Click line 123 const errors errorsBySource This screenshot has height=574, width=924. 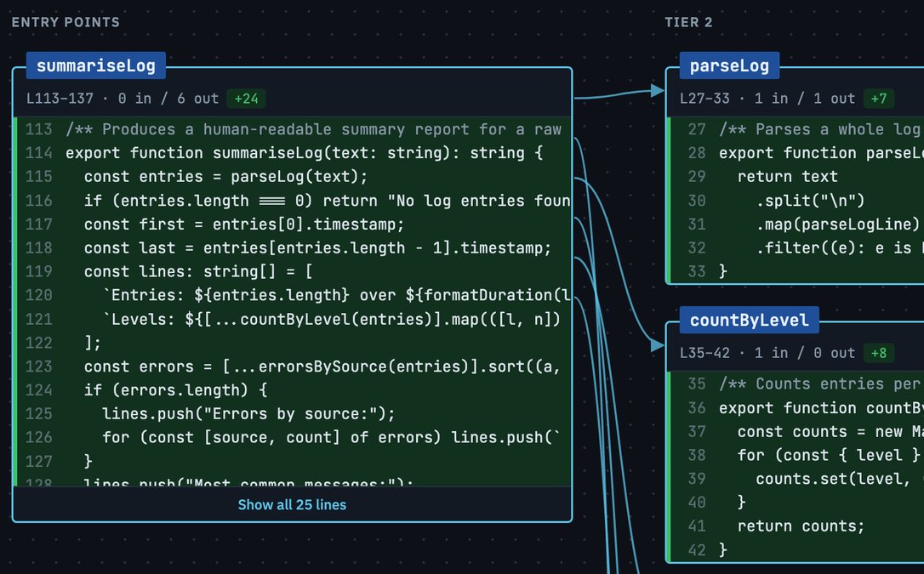(294, 367)
